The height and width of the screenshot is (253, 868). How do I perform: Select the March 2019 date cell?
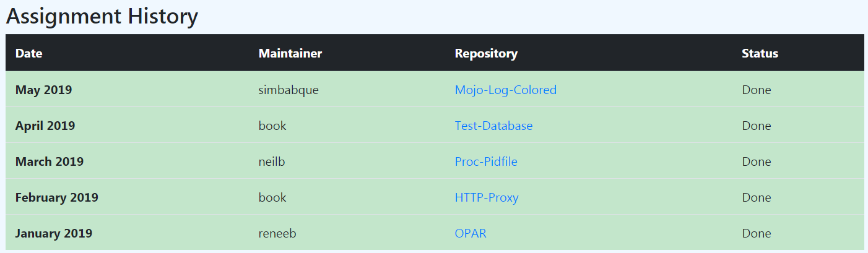(x=50, y=161)
